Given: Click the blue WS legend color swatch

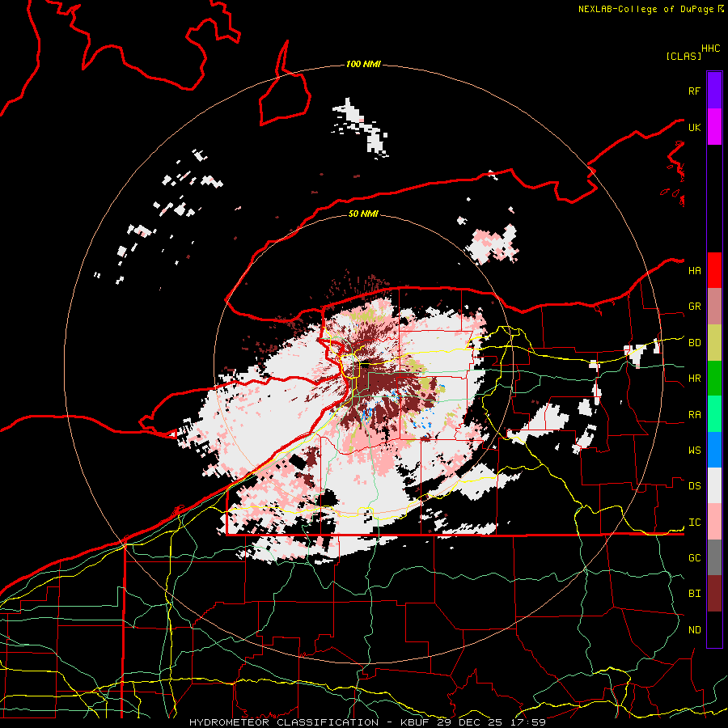Looking at the screenshot, I should point(714,450).
